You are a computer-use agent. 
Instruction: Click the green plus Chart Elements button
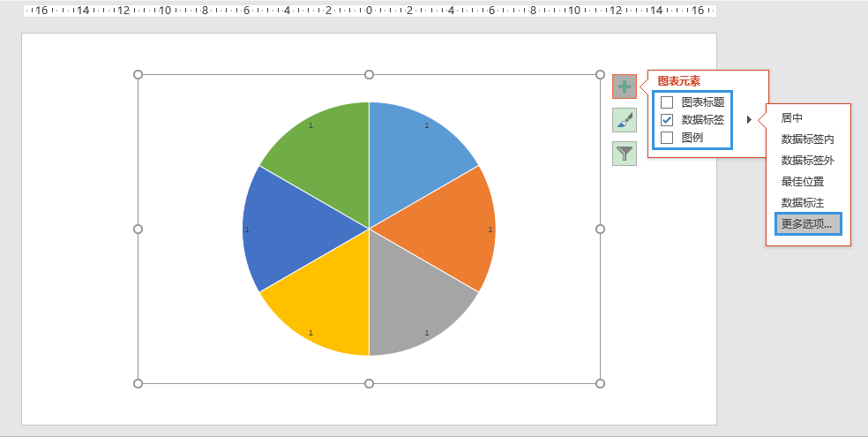625,87
